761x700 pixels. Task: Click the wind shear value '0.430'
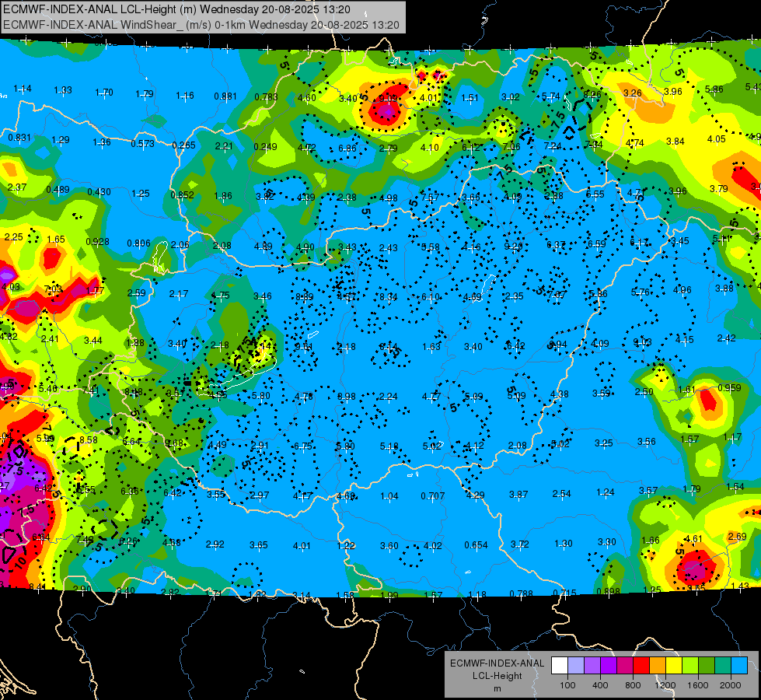click(99, 192)
